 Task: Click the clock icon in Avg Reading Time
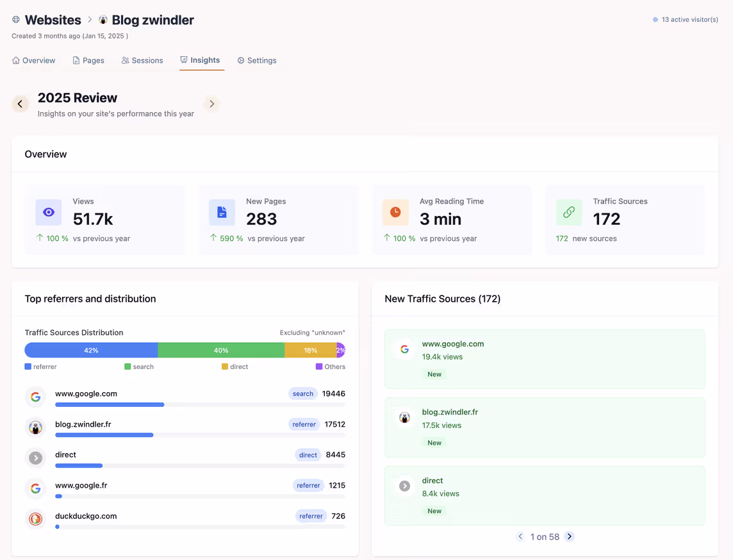(x=395, y=212)
